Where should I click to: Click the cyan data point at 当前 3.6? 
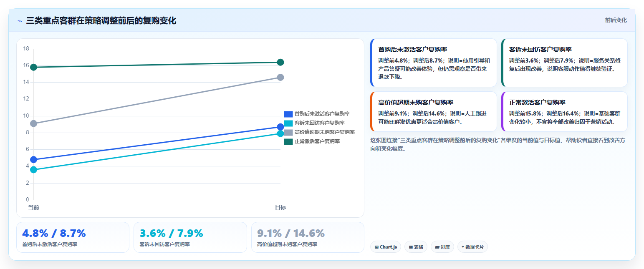(33, 169)
